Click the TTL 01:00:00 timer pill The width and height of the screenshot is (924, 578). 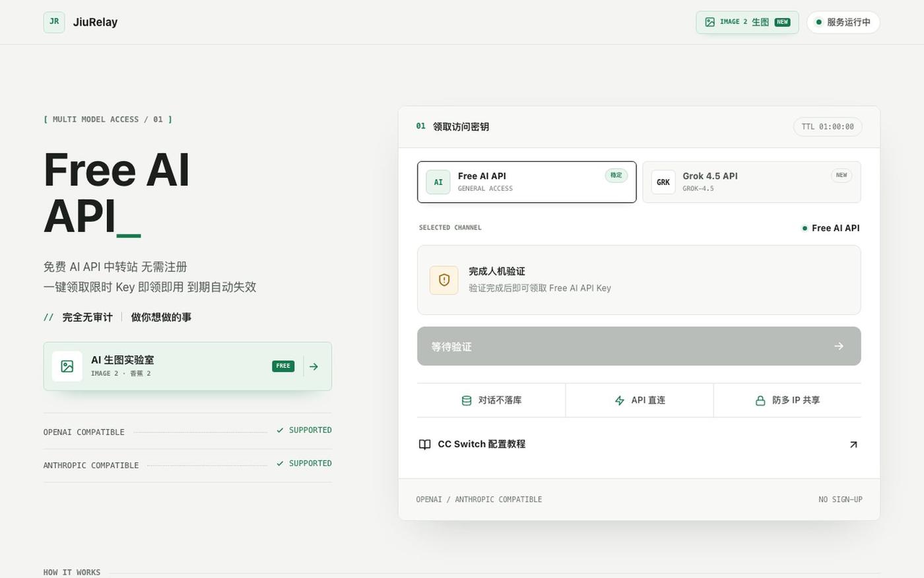[828, 127]
